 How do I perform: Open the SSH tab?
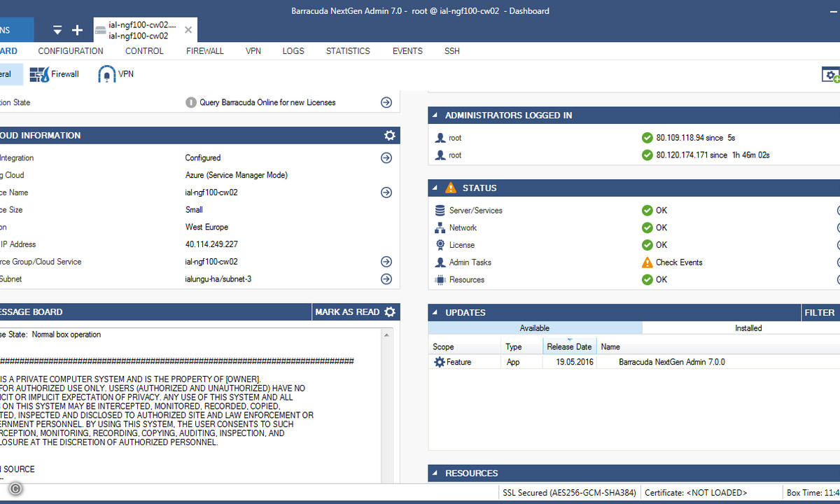pos(452,51)
